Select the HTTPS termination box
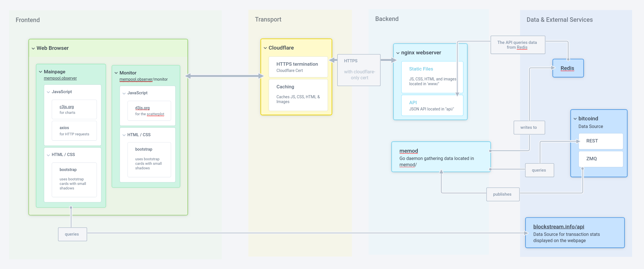The image size is (644, 269). 298,67
